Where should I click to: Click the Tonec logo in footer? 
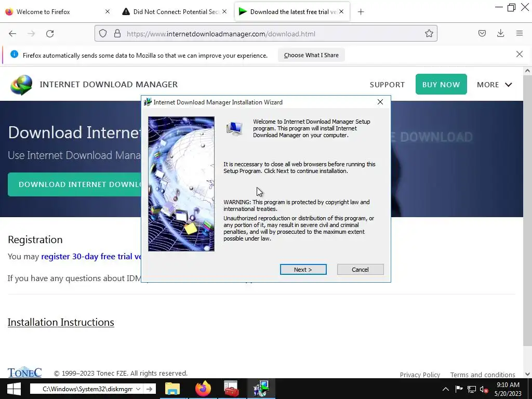tap(24, 372)
